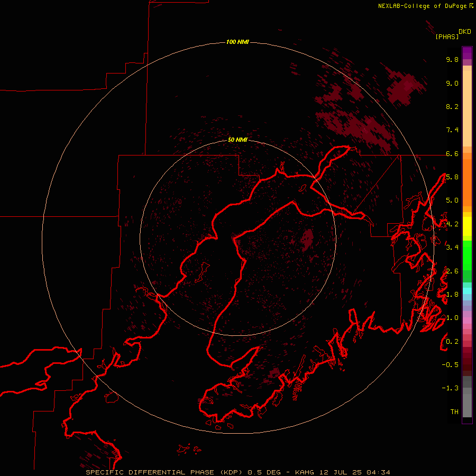Select the 5.0 scale value label

coord(452,200)
